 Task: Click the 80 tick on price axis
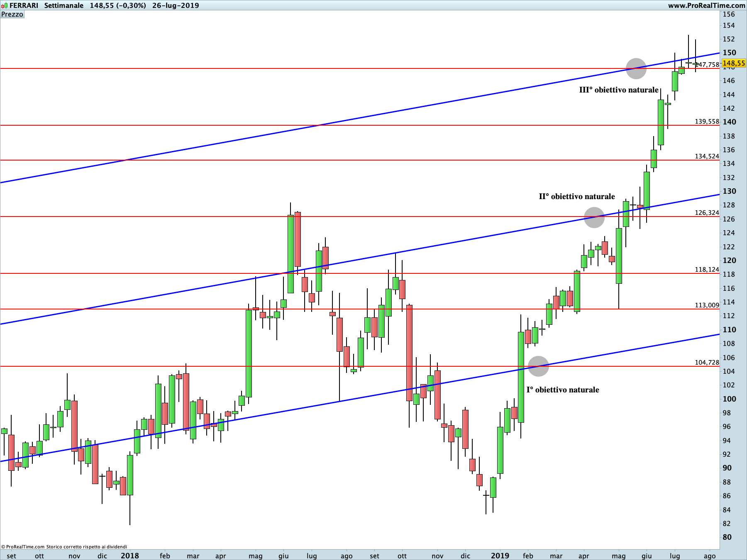tap(727, 537)
